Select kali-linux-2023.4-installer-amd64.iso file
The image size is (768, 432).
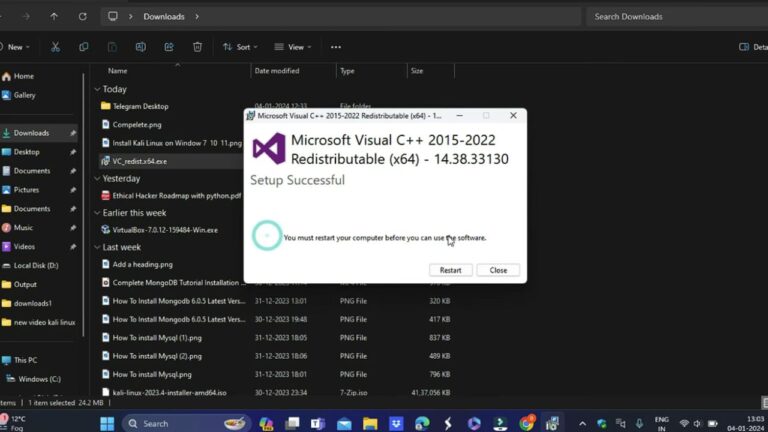tap(169, 392)
